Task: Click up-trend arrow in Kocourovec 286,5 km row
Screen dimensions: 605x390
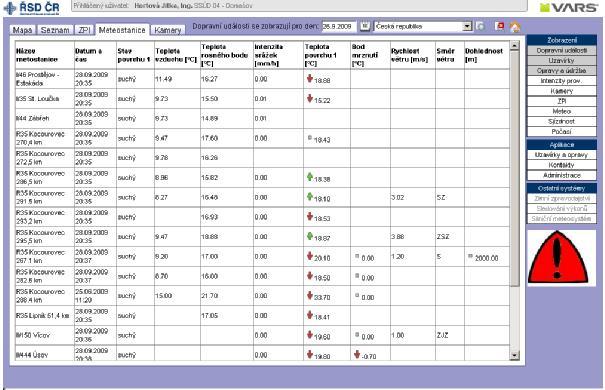Action: tap(309, 177)
